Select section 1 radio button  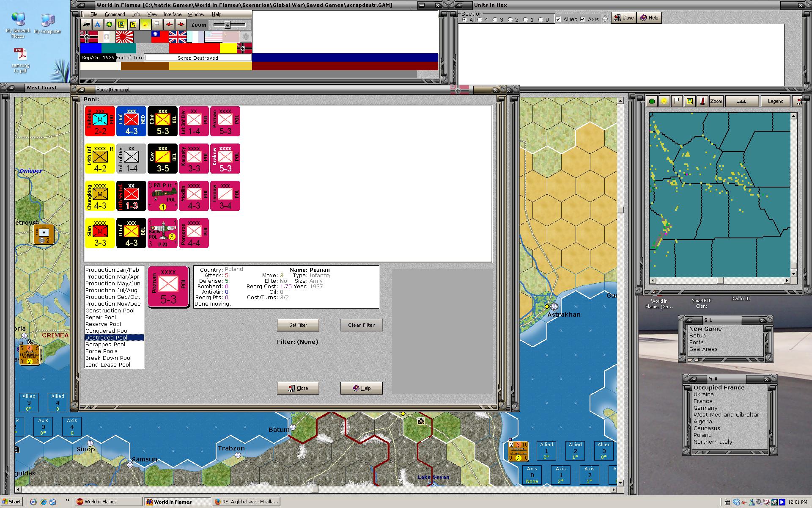click(525, 19)
